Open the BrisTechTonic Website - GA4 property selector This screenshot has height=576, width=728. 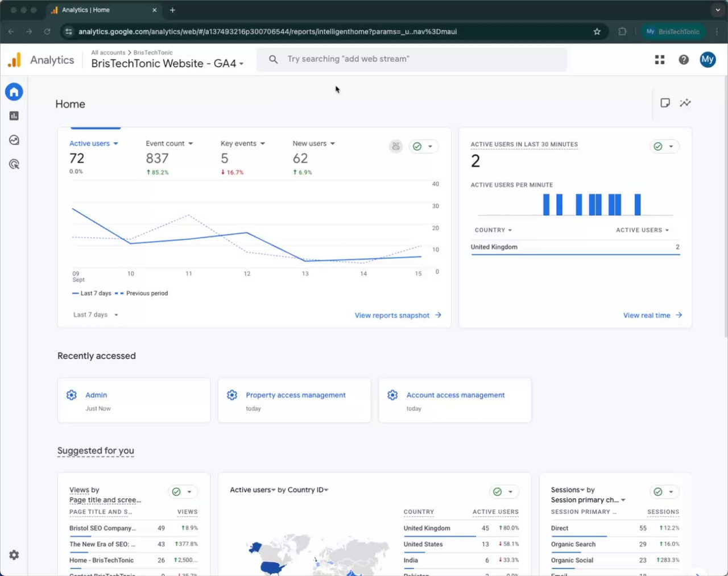[168, 64]
